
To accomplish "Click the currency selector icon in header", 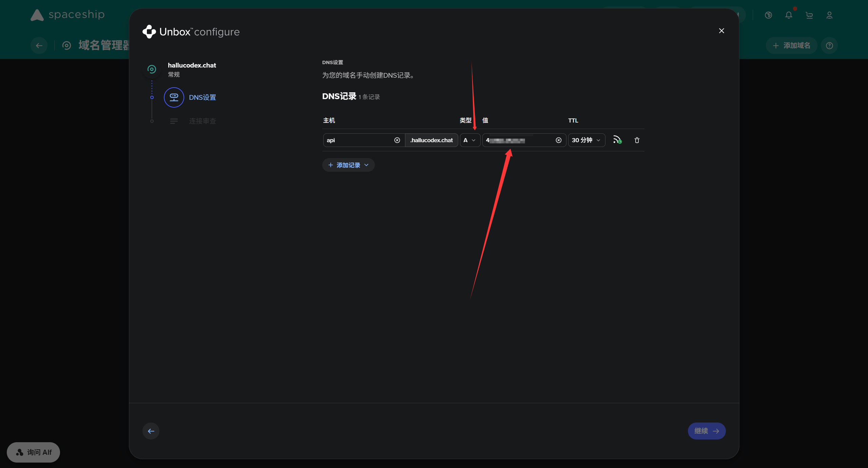I will [768, 15].
